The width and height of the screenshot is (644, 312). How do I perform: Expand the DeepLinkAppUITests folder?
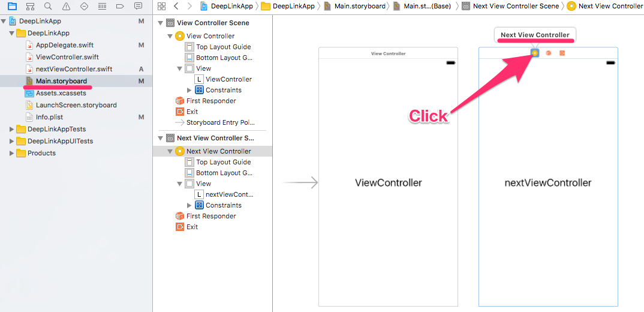pyautogui.click(x=11, y=141)
